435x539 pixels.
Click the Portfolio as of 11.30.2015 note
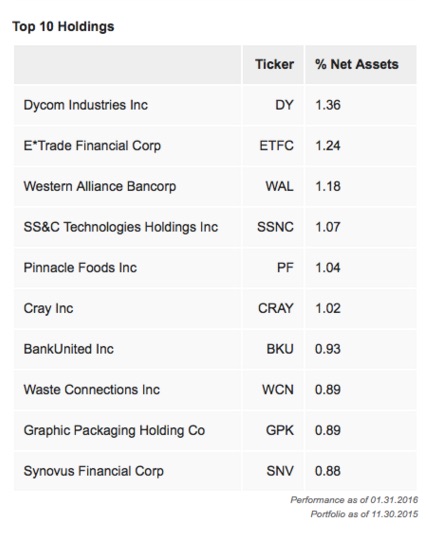point(365,514)
